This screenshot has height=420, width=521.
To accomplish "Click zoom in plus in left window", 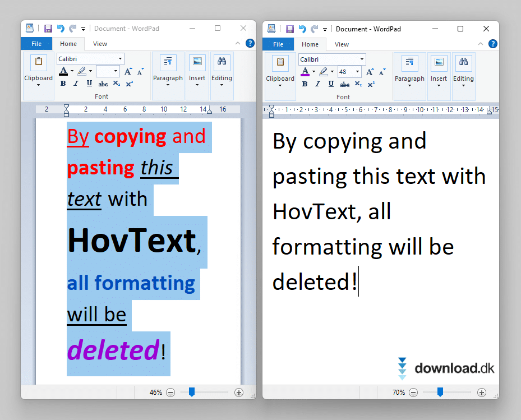I will [x=238, y=393].
